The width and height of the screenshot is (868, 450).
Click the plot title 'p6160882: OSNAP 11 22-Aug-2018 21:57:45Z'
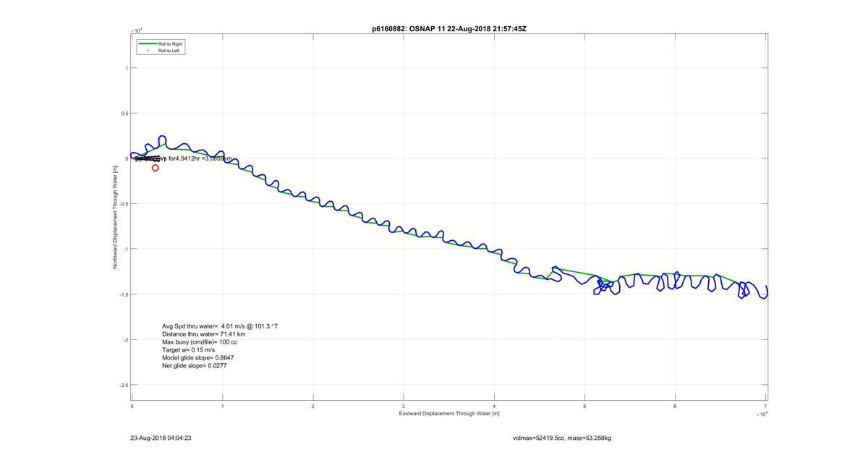point(448,28)
